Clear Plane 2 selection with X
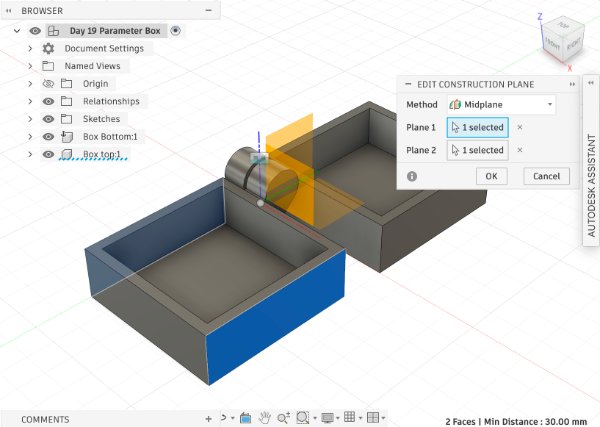Screen dimensions: 600x427 pos(520,150)
